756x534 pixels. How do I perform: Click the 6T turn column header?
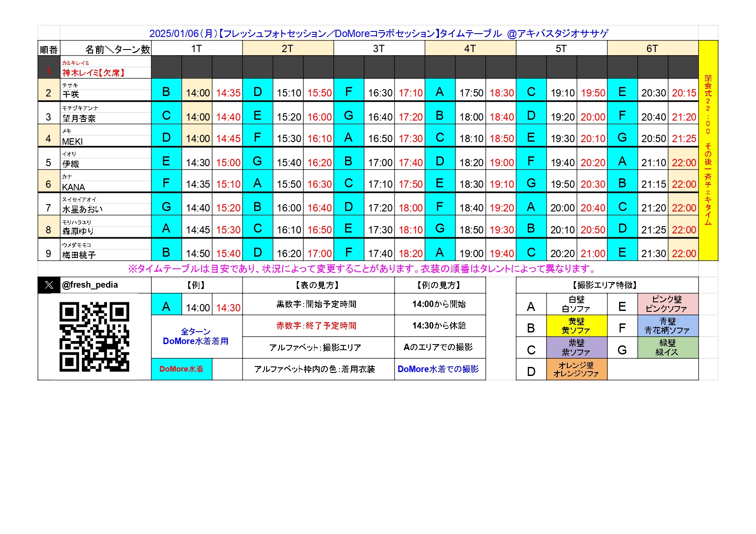[652, 49]
